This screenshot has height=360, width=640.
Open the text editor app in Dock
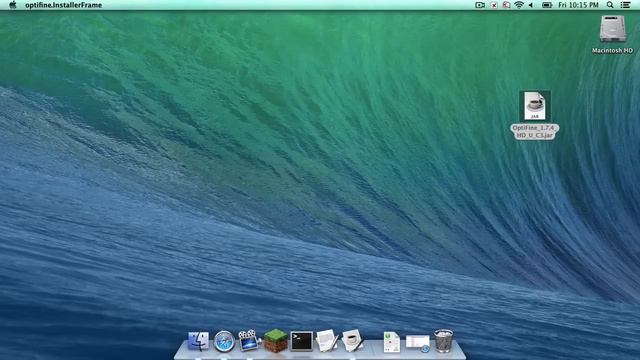(327, 340)
